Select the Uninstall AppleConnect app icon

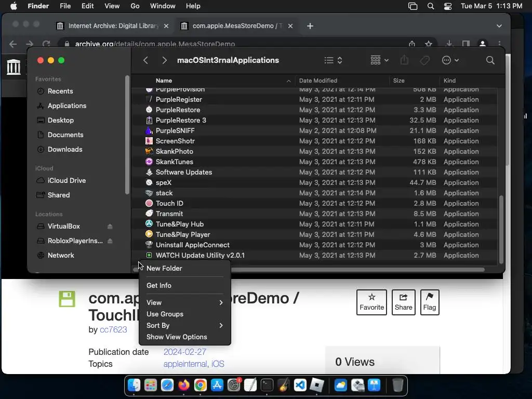(x=149, y=245)
